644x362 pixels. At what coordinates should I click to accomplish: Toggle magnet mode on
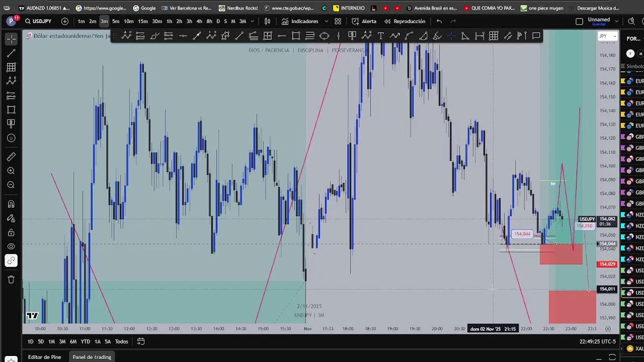tap(11, 204)
